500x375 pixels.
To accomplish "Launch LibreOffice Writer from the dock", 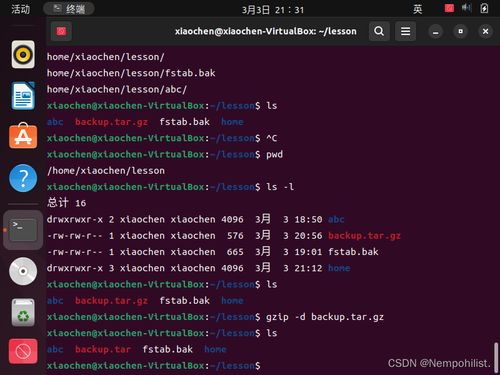I will click(x=23, y=96).
